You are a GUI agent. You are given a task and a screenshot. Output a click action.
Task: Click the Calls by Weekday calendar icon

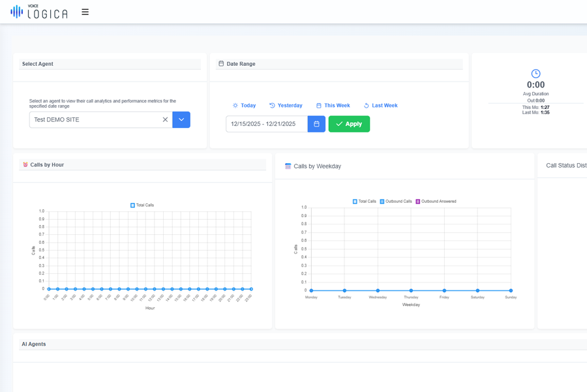pos(288,166)
